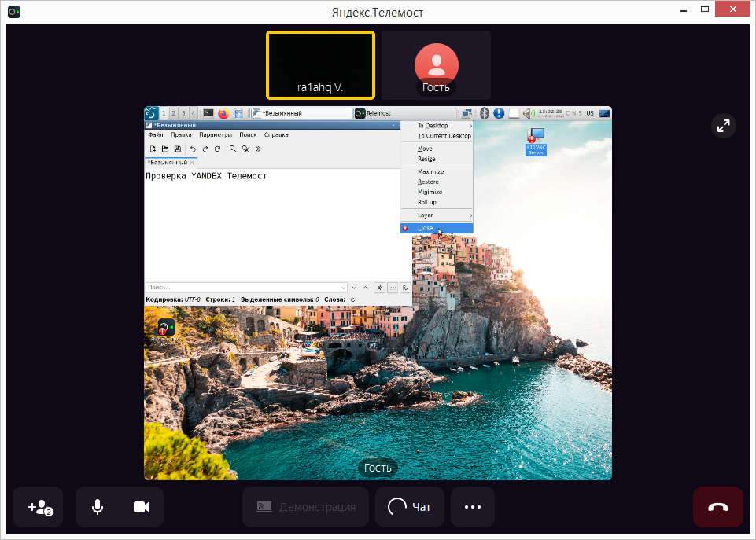Click the Демонстрация screen share button

[306, 507]
